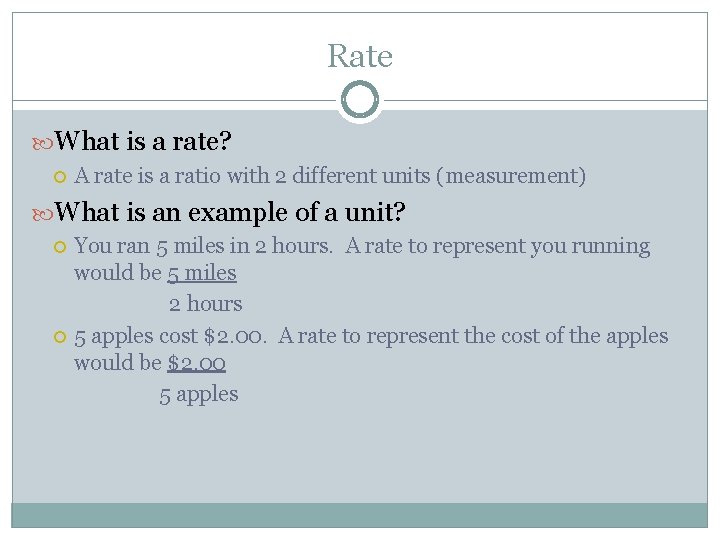Click the circle ornament below the title
The height and width of the screenshot is (540, 720).
360,100
